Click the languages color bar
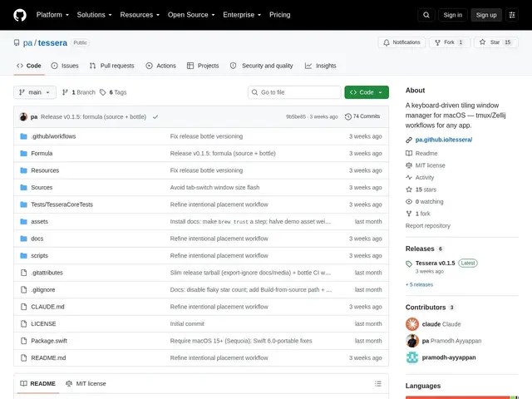Image resolution: width=532 pixels, height=399 pixels. (x=462, y=397)
